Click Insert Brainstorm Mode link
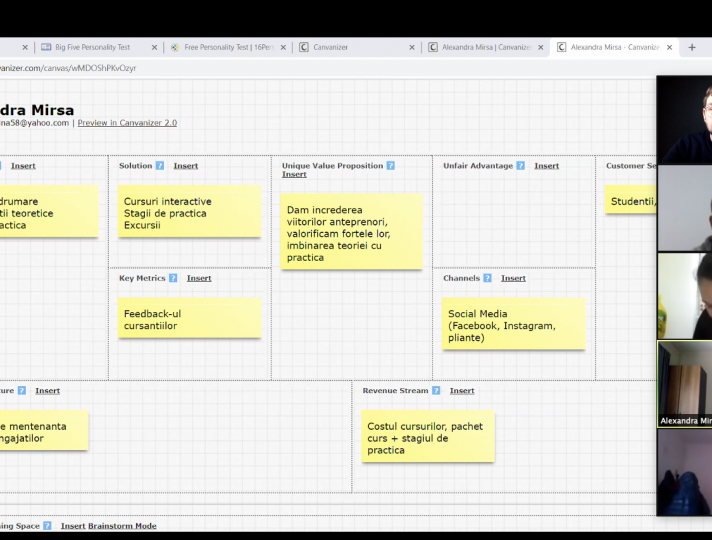712x540 pixels. 108,526
